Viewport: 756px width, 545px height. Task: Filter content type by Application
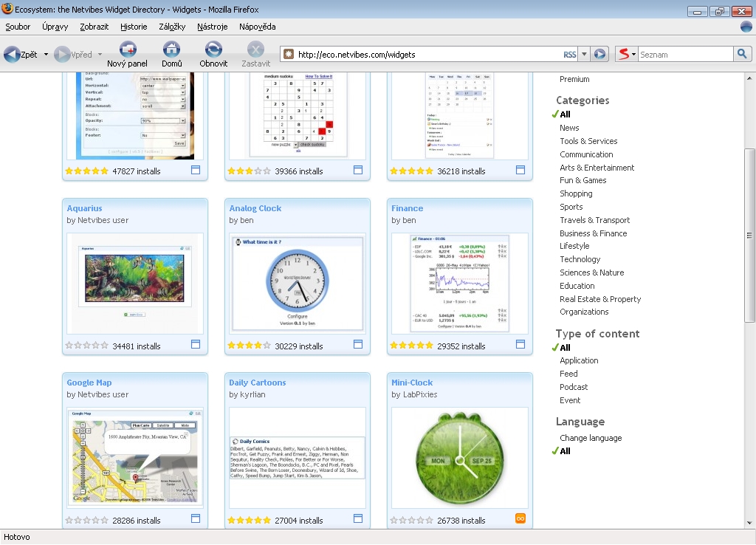coord(579,360)
